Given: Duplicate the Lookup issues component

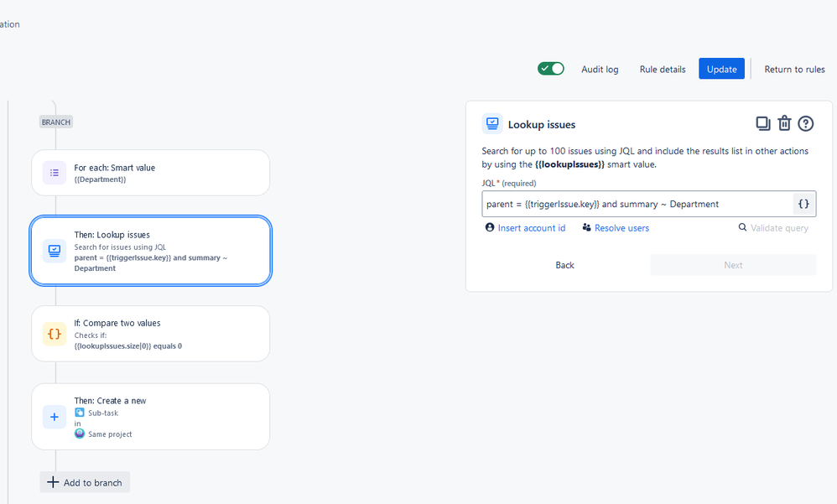Looking at the screenshot, I should (763, 124).
